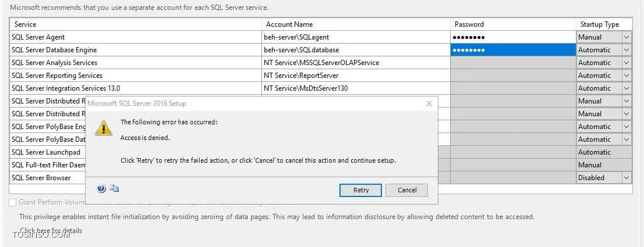
Task: Select the beh-server\SQLagent account name cell
Action: coord(356,37)
